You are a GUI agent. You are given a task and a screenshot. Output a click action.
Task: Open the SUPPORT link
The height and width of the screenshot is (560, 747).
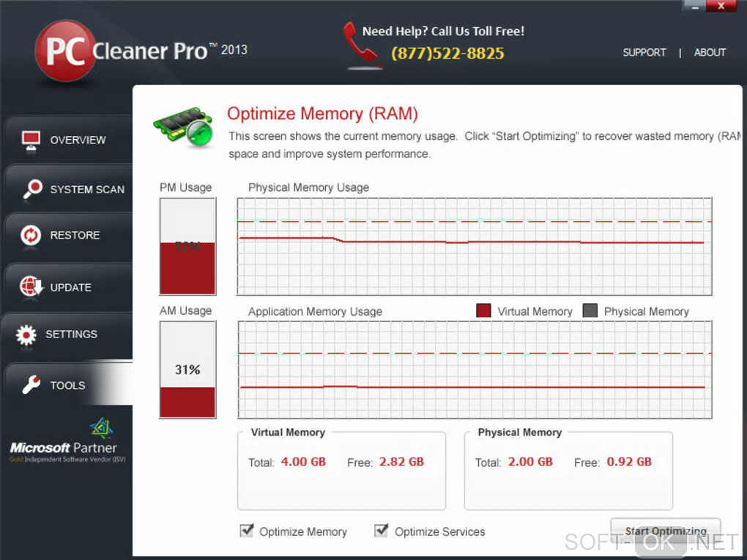point(644,53)
